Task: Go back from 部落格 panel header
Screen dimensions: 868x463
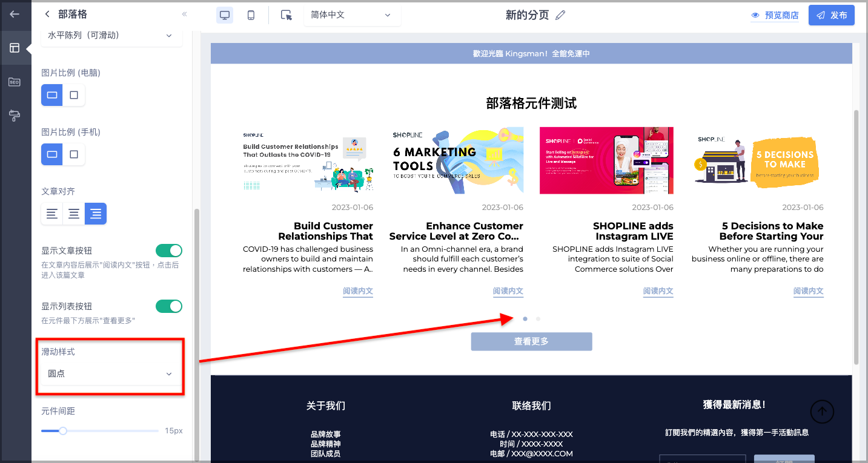Action: (x=47, y=15)
